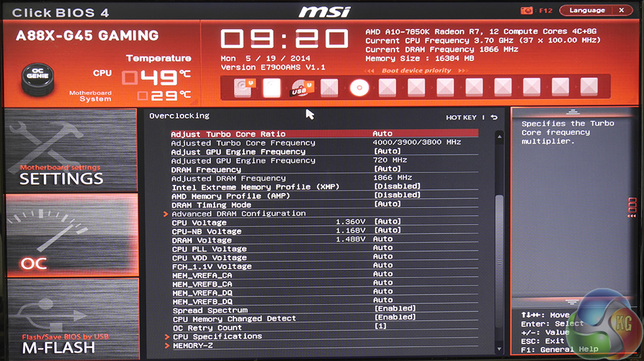Open the HOT KEY list

(x=461, y=118)
